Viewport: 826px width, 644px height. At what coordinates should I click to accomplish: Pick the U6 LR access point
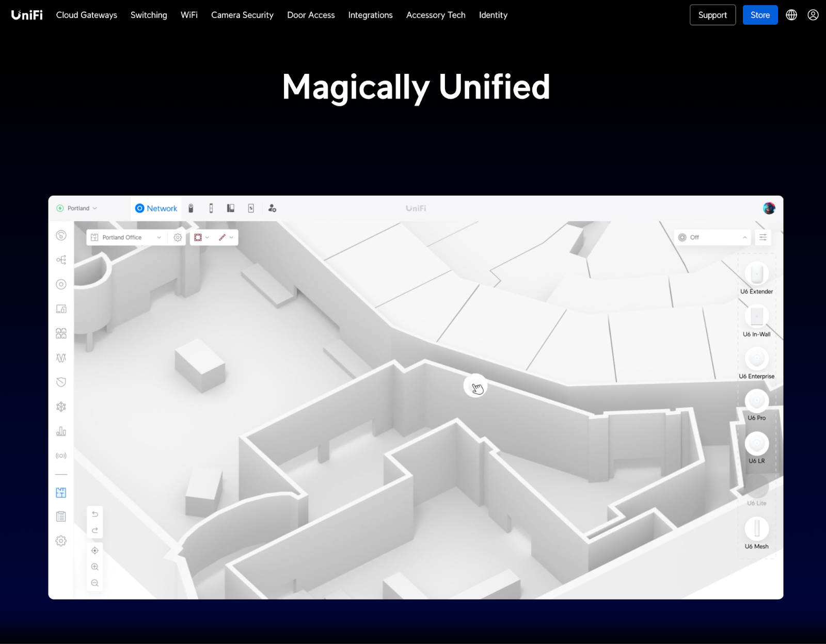757,448
